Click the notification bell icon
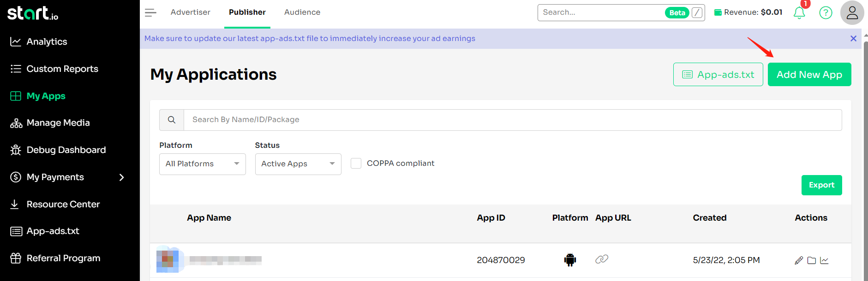 click(x=799, y=13)
